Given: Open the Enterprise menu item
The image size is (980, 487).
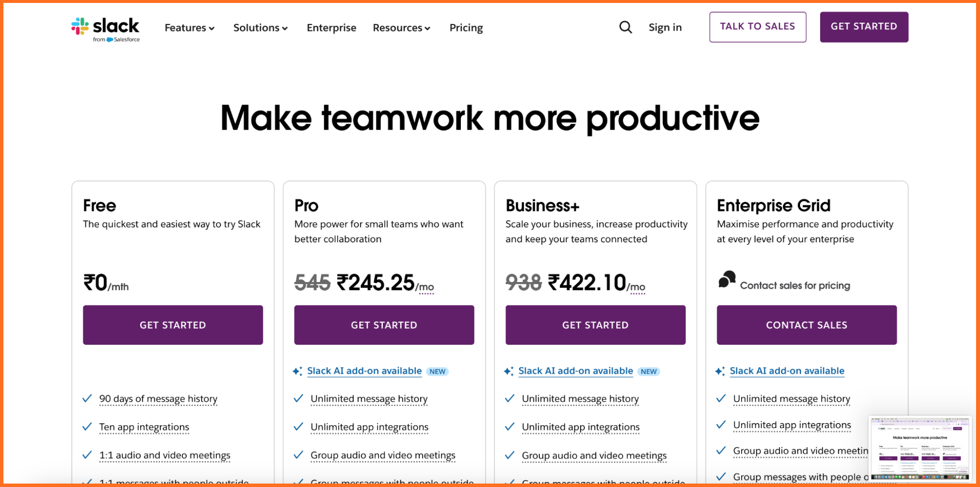Looking at the screenshot, I should coord(331,28).
